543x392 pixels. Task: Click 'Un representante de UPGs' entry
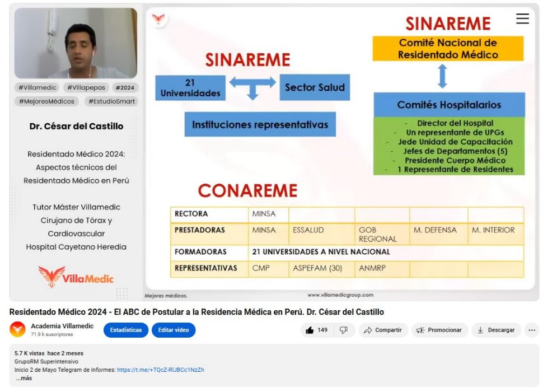pos(455,132)
